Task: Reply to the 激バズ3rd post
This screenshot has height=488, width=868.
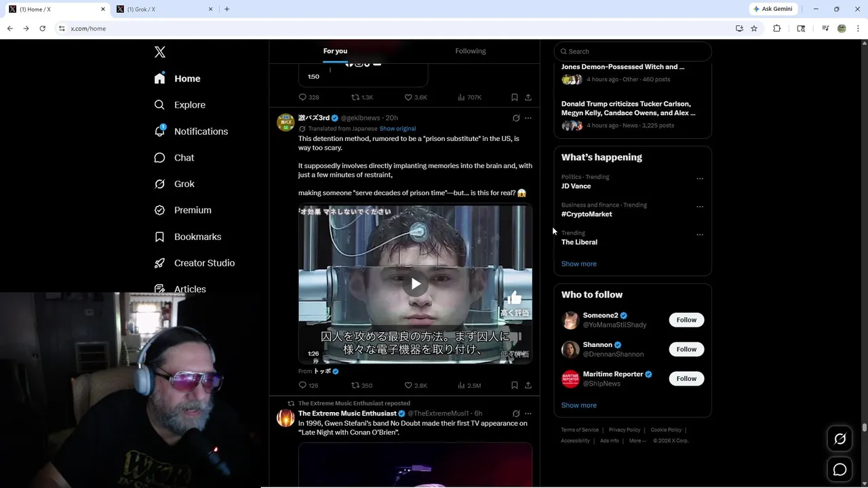Action: pyautogui.click(x=309, y=385)
